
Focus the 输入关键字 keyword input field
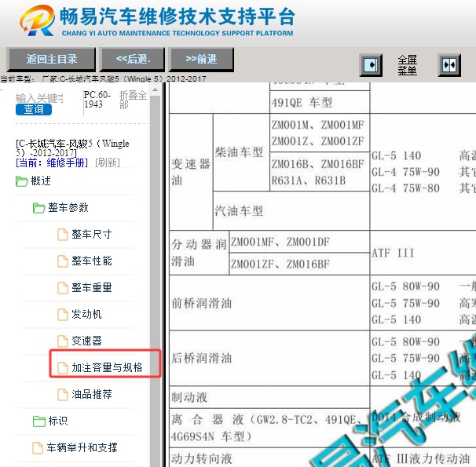click(39, 98)
